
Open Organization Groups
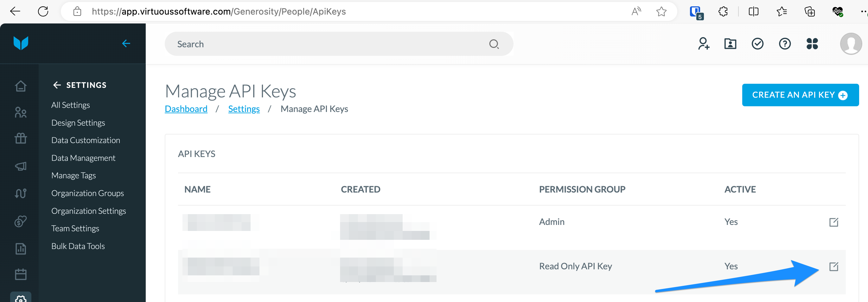tap(88, 193)
